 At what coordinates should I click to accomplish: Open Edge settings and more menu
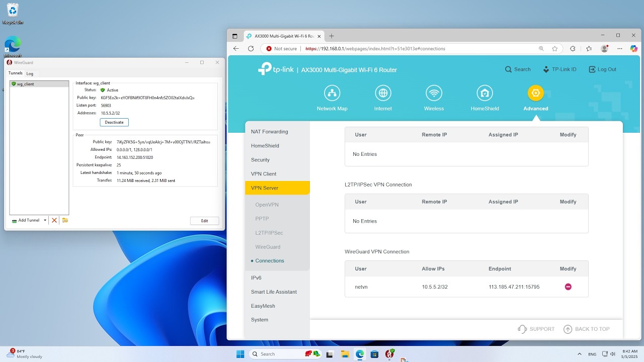pyautogui.click(x=619, y=49)
